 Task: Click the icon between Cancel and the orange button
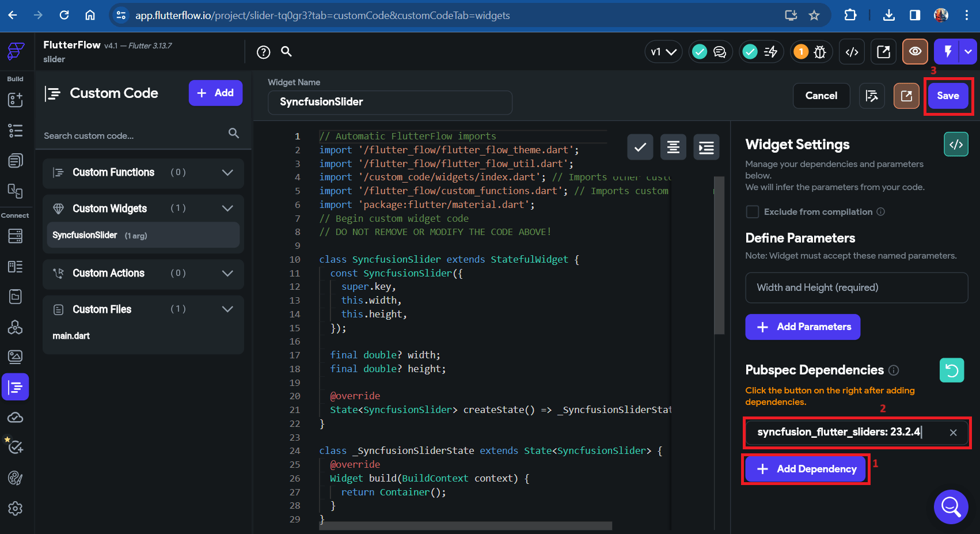click(x=872, y=96)
